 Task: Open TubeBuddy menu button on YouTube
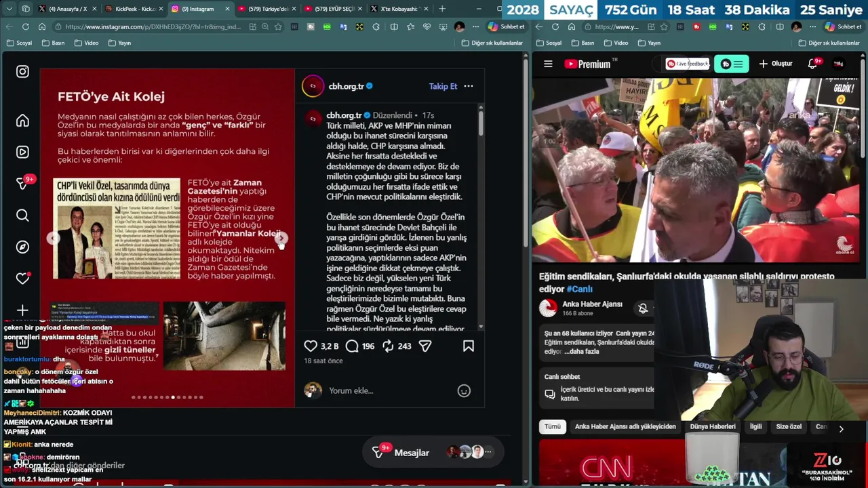point(732,64)
